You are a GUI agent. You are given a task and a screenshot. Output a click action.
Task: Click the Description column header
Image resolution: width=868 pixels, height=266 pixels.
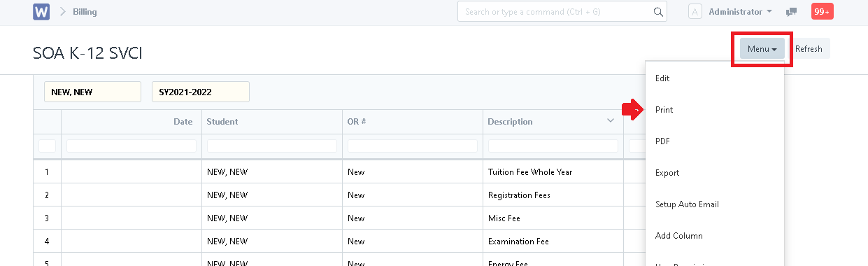coord(553,122)
